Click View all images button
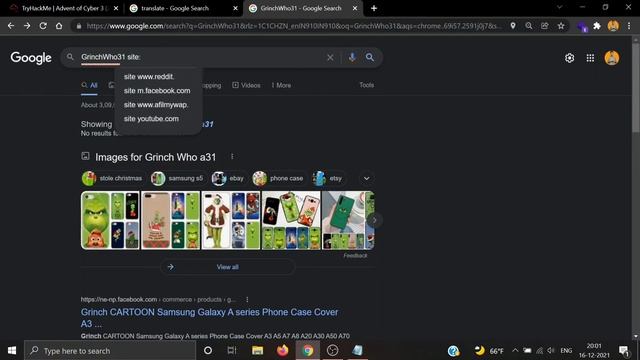The image size is (640, 360). click(227, 267)
